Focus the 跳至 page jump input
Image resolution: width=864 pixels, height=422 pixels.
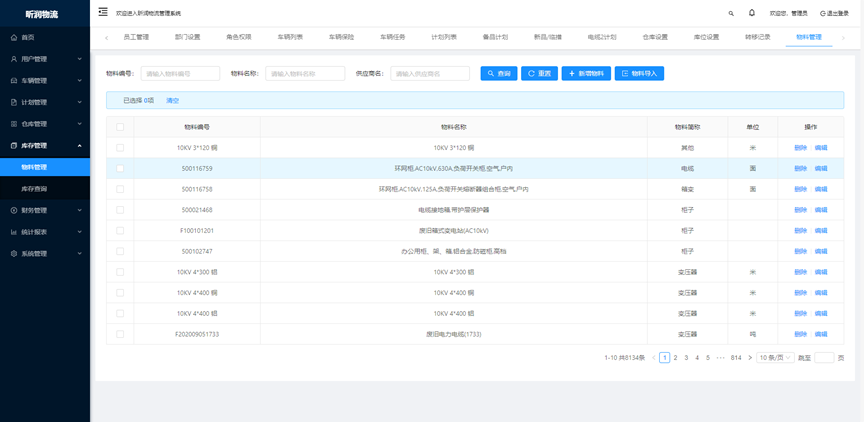[x=824, y=358]
